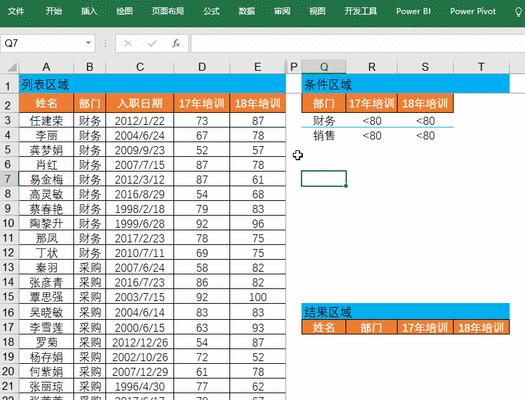Click date cell 1998/2/18

click(x=140, y=209)
